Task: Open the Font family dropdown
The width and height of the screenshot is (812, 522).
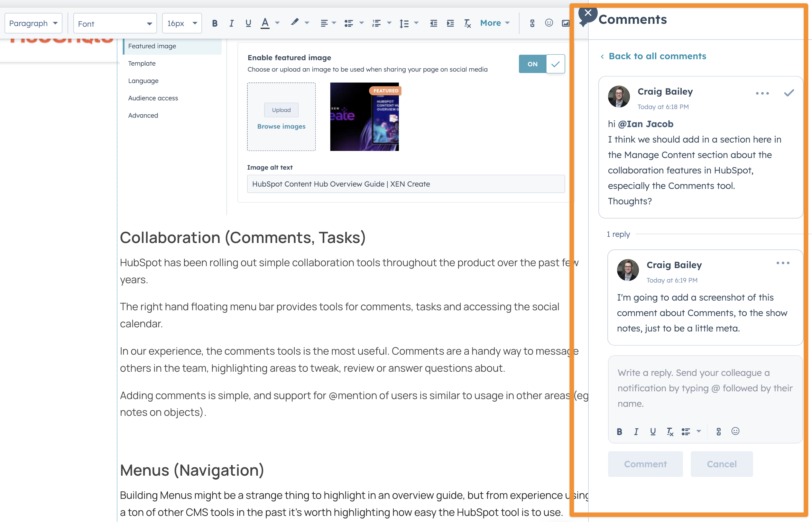Action: tap(115, 23)
